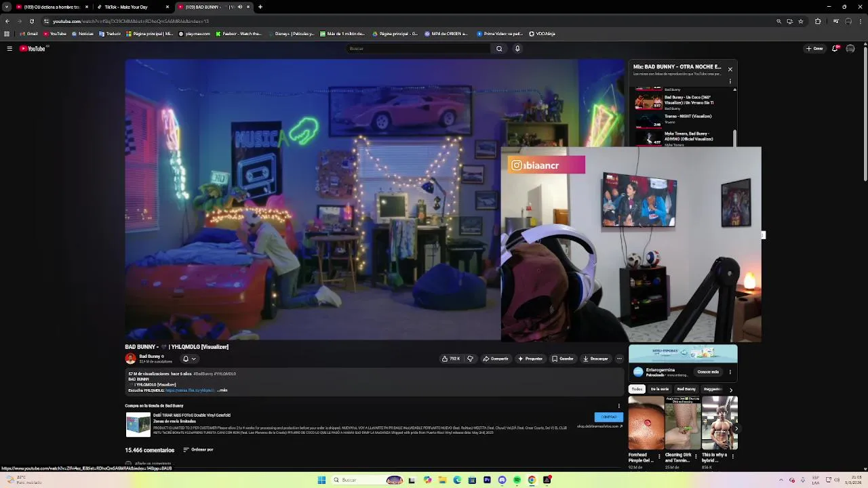
Task: Select the De la serie filter chip
Action: [659, 389]
